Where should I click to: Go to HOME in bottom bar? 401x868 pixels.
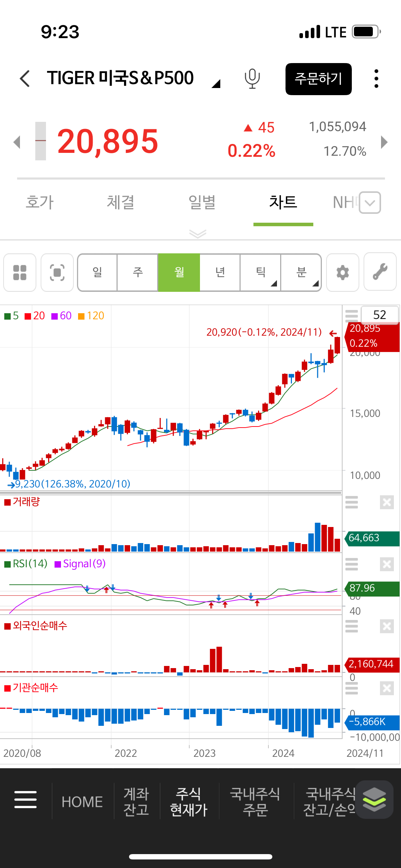click(82, 802)
